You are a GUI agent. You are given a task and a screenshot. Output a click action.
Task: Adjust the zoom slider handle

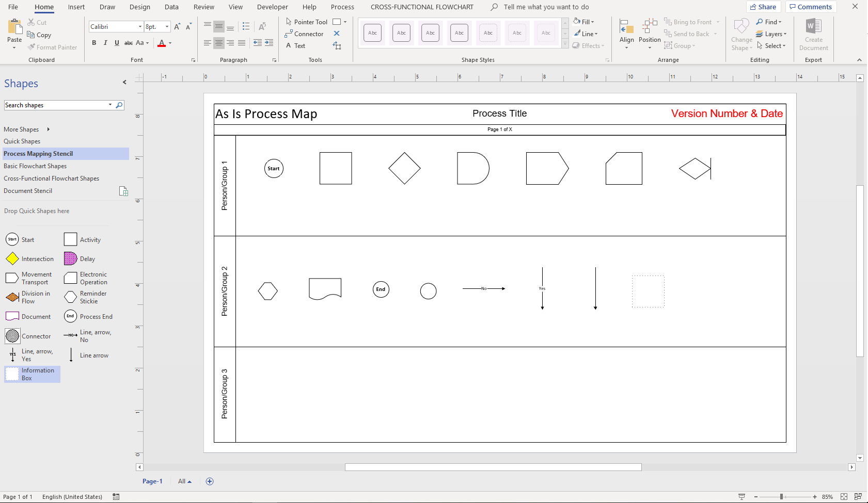pyautogui.click(x=782, y=497)
